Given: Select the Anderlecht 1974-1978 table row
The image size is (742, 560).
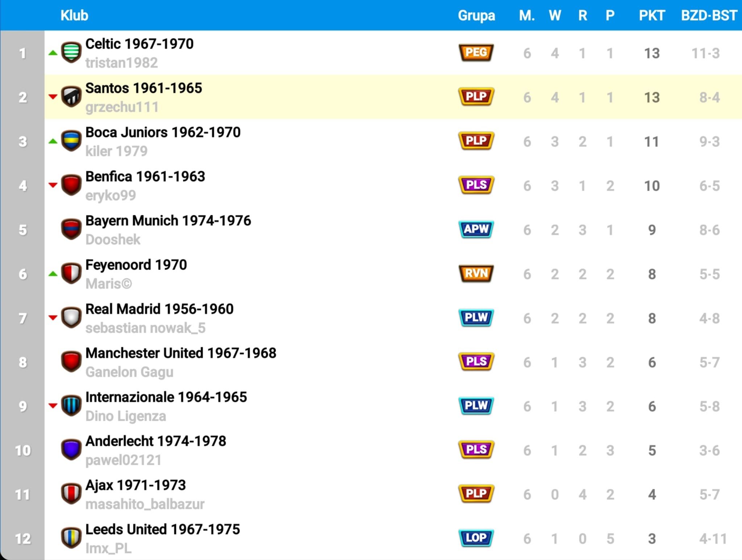Looking at the screenshot, I should pyautogui.click(x=393, y=450).
